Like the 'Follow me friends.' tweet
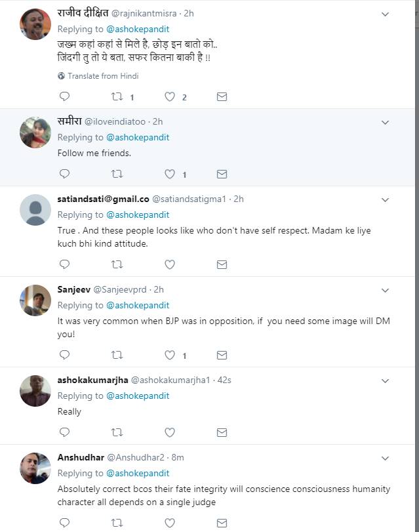Viewport: 419px width, 532px height. tap(170, 174)
